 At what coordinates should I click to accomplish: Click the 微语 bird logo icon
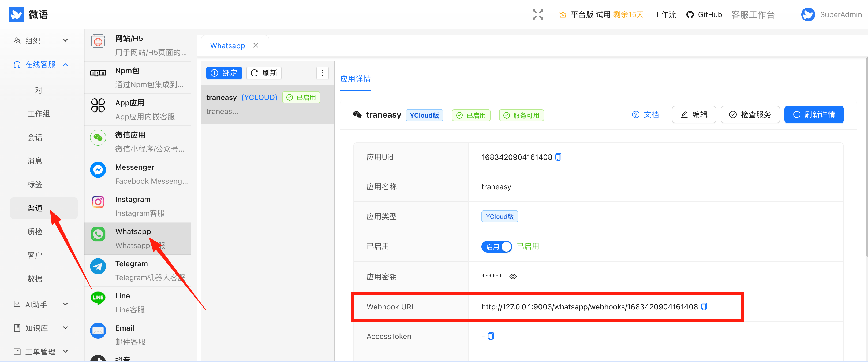(x=16, y=14)
